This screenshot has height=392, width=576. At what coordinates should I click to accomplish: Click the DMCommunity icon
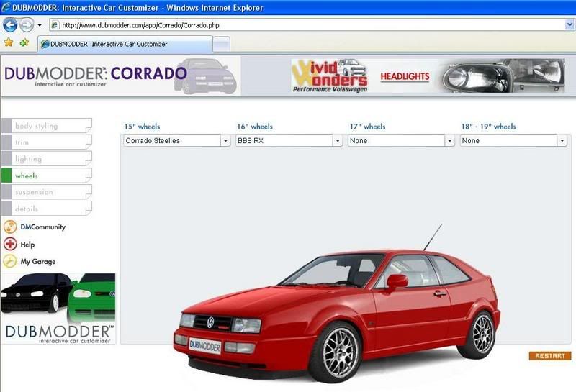point(10,227)
